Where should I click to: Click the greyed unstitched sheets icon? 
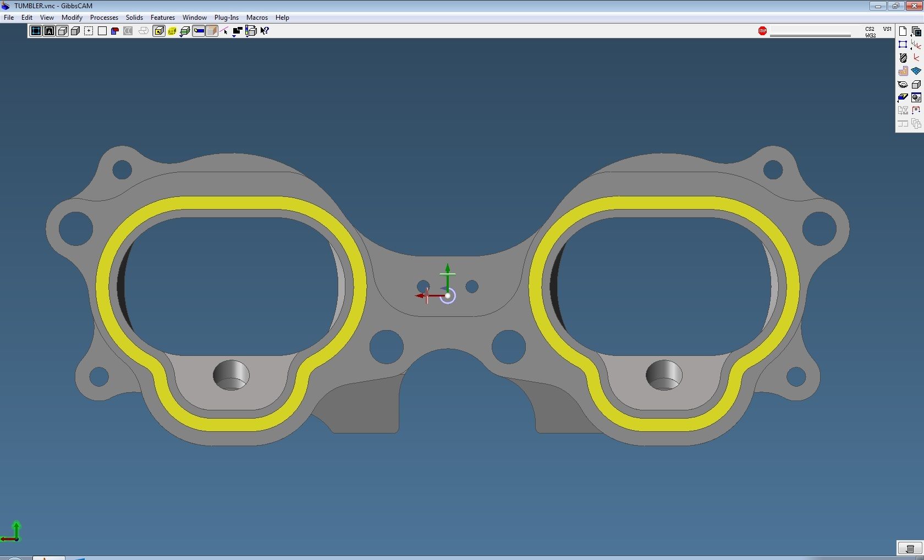(143, 31)
